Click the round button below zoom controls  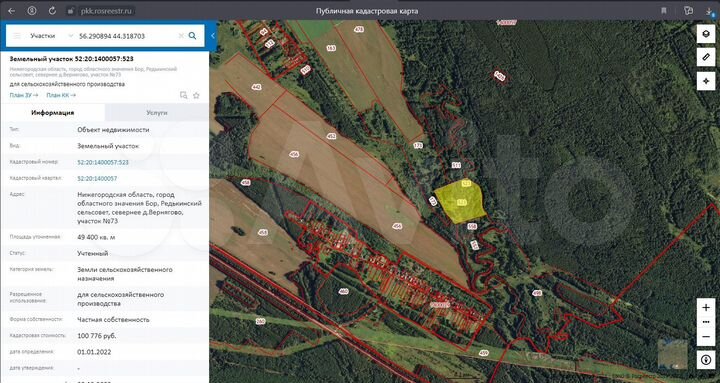[706, 360]
